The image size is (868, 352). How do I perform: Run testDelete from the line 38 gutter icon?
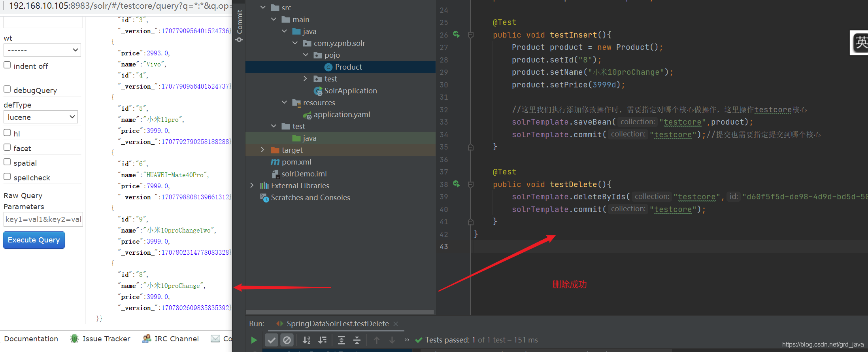pyautogui.click(x=456, y=184)
